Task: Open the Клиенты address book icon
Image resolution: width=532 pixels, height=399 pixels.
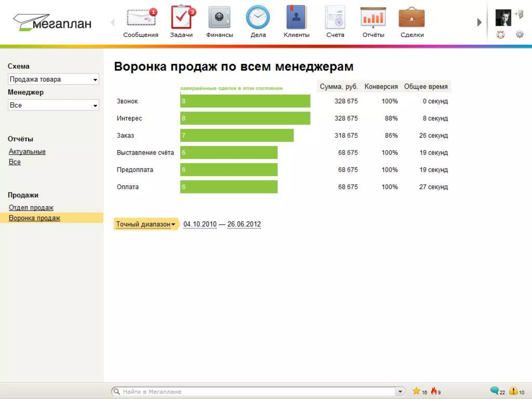Action: pyautogui.click(x=296, y=18)
